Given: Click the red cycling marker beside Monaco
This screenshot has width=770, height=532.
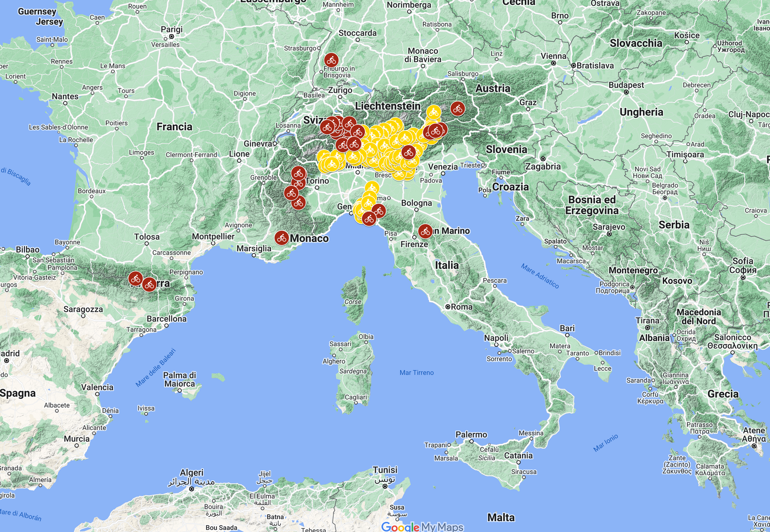Looking at the screenshot, I should (x=282, y=238).
